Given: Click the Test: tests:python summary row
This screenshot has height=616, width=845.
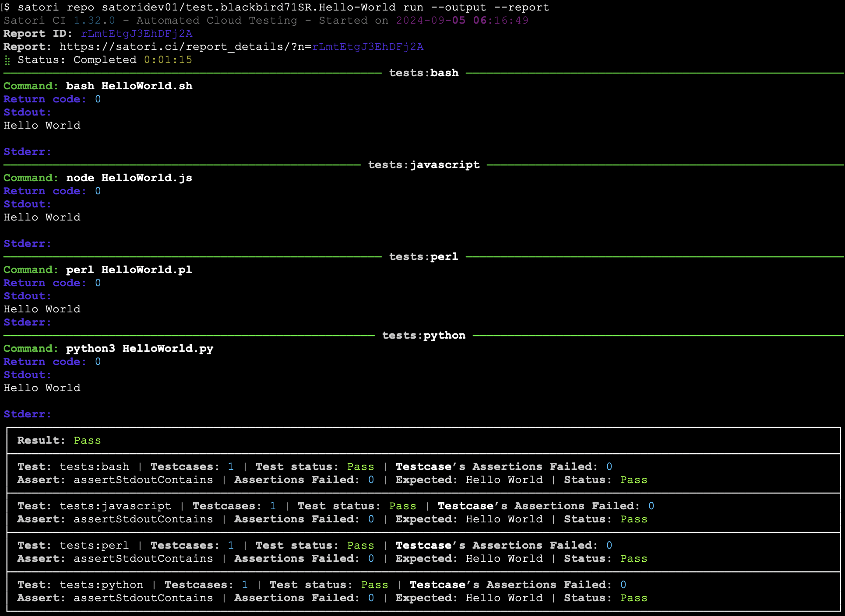Looking at the screenshot, I should [322, 585].
